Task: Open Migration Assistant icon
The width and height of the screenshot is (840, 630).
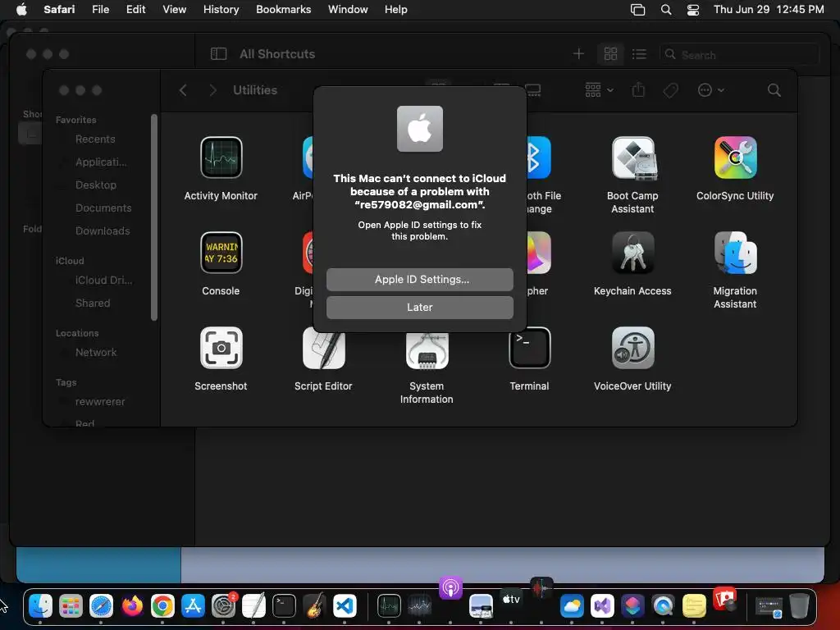Action: 735,253
